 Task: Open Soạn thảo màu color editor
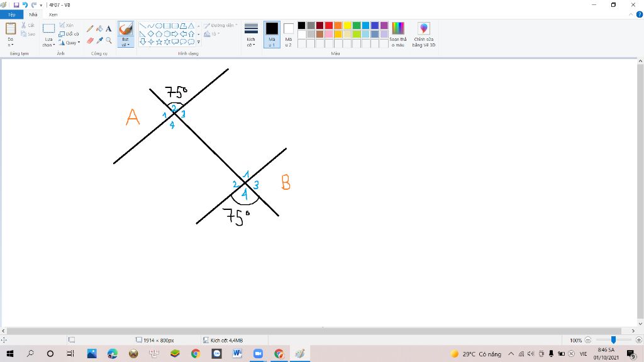(x=398, y=35)
